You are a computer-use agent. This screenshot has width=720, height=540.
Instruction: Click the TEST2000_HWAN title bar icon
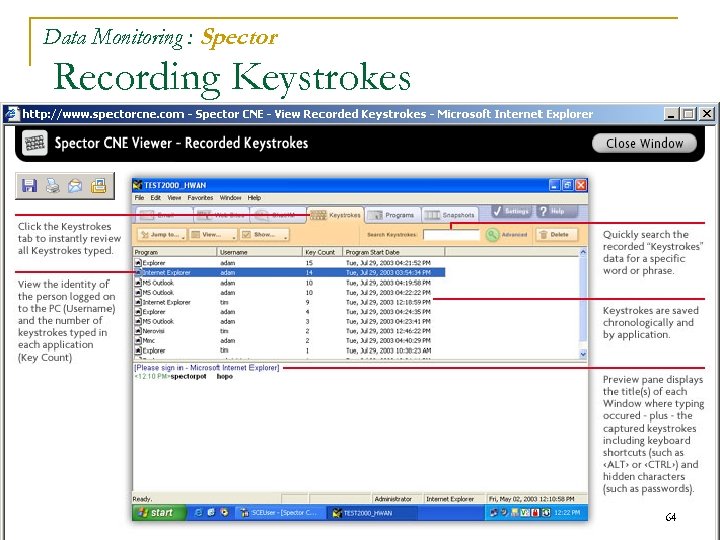point(137,185)
